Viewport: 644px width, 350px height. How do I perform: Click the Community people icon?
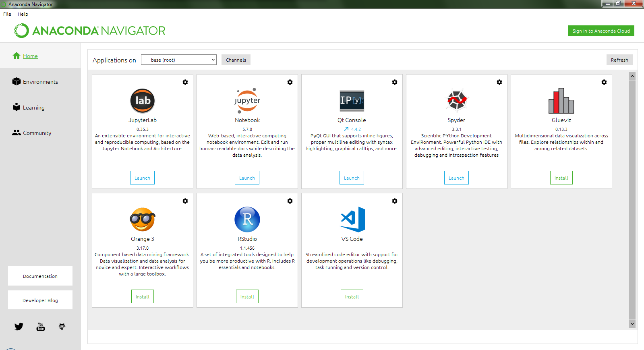[17, 133]
